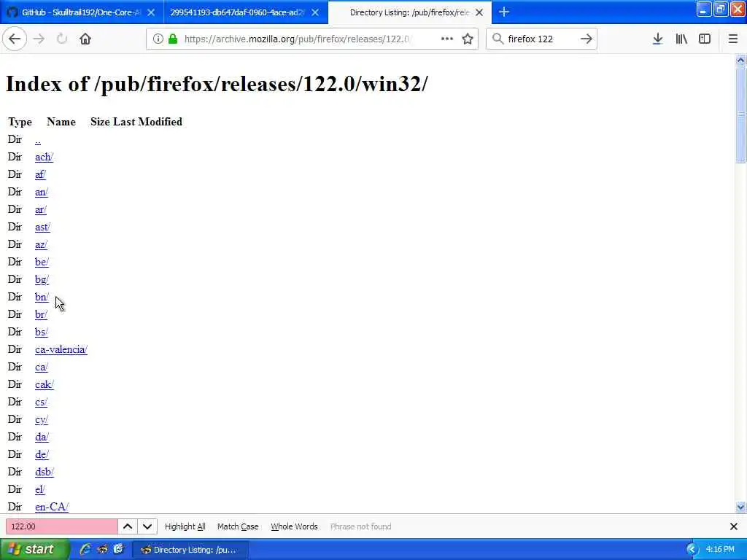This screenshot has width=747, height=560.
Task: Open the be/ directory
Action: (42, 262)
